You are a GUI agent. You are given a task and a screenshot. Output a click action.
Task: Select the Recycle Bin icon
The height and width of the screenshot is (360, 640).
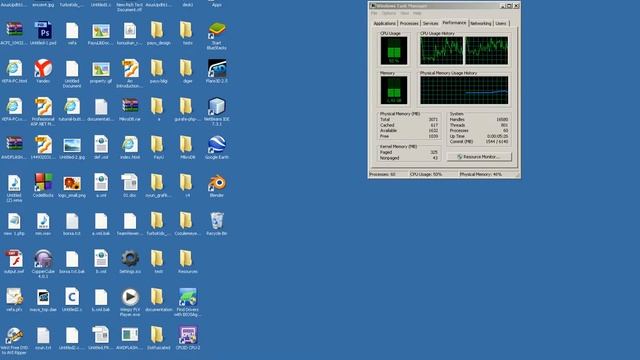point(217,223)
